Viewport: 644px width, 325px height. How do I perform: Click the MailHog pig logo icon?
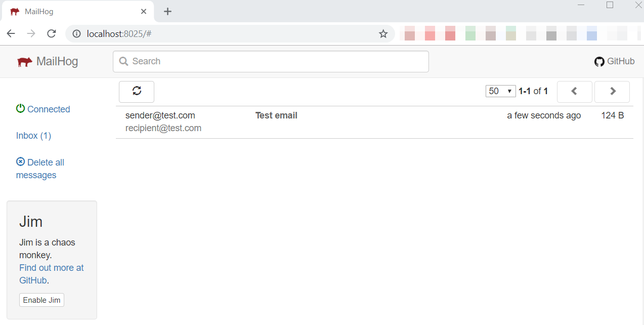[x=24, y=62]
